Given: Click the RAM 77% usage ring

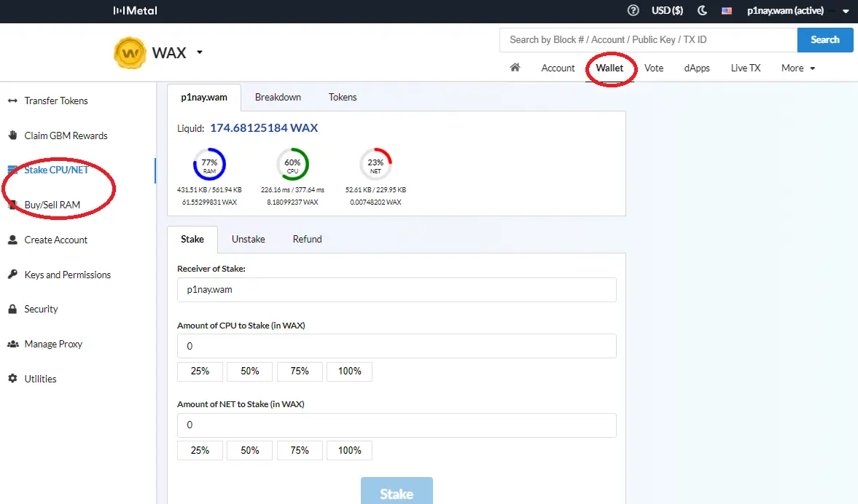Looking at the screenshot, I should 209,165.
